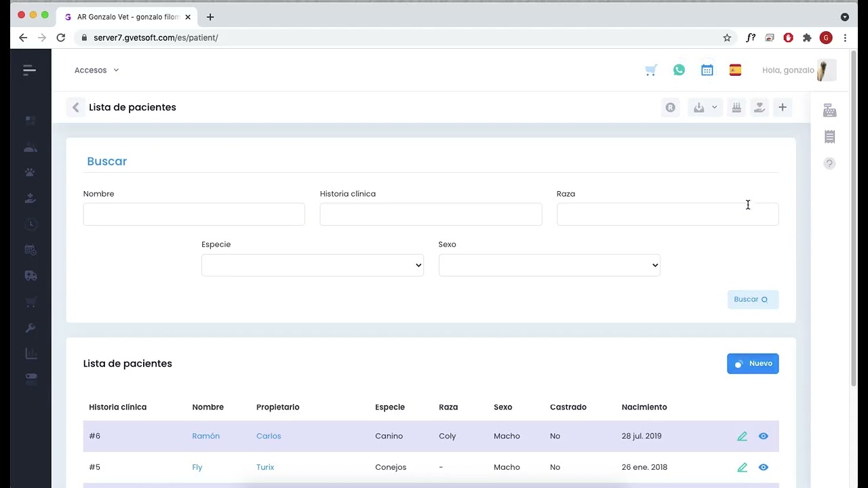Open owner Carlos link

269,436
